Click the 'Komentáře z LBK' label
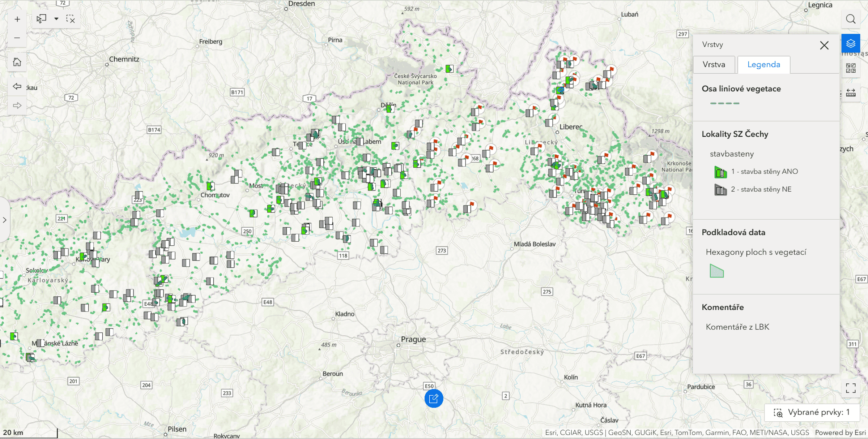 click(x=737, y=327)
